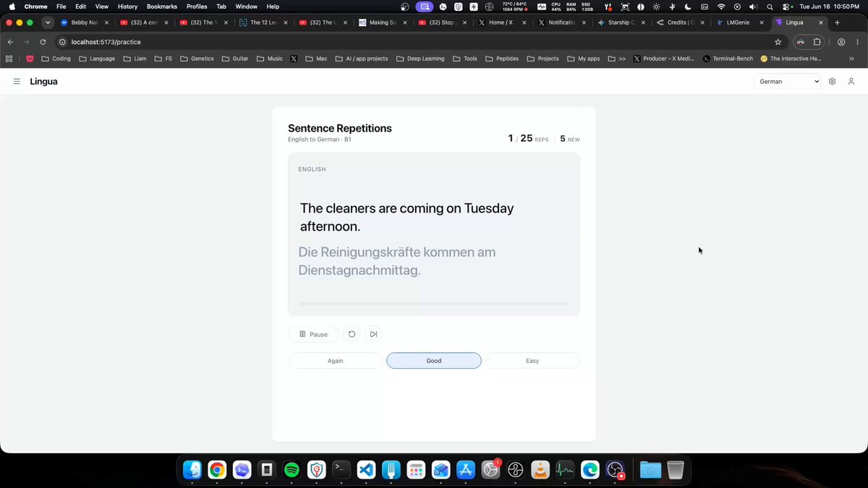The width and height of the screenshot is (868, 488).
Task: Open the Language bookmarks folder
Action: pos(97,59)
